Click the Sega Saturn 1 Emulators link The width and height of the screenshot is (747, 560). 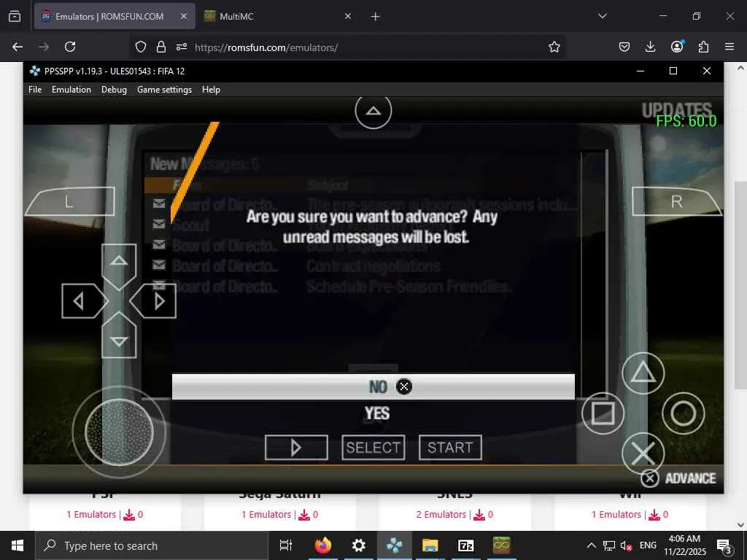tap(266, 514)
